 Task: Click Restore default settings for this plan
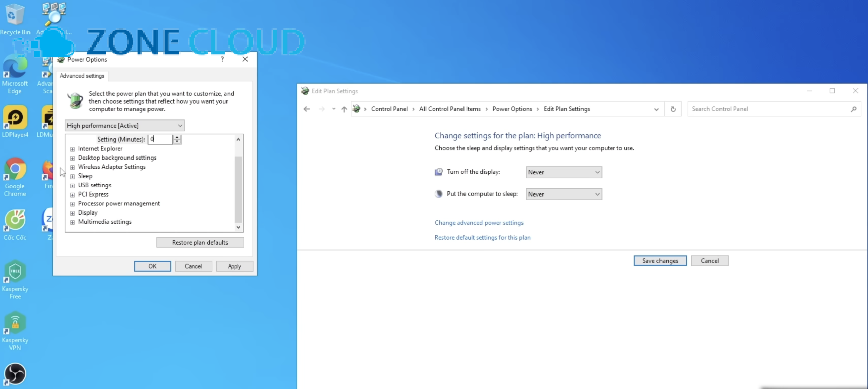(482, 237)
